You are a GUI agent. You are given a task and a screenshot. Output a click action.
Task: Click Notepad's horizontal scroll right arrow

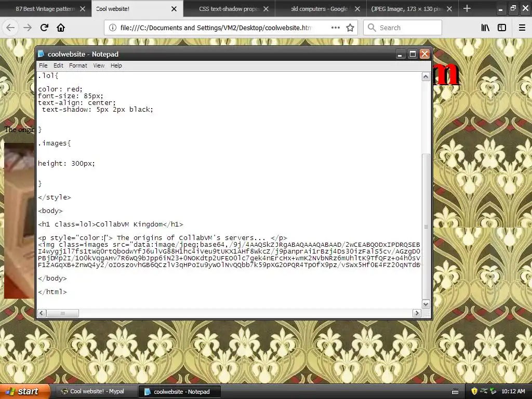coord(417,313)
